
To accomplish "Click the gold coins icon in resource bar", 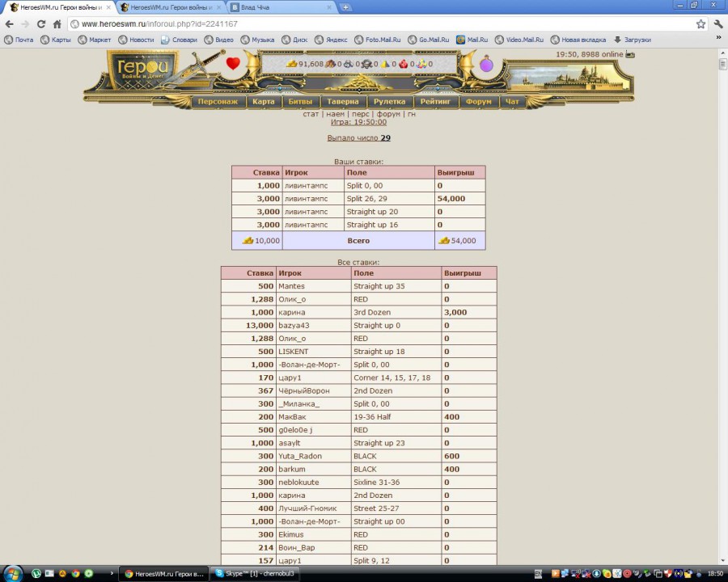I will pos(292,64).
